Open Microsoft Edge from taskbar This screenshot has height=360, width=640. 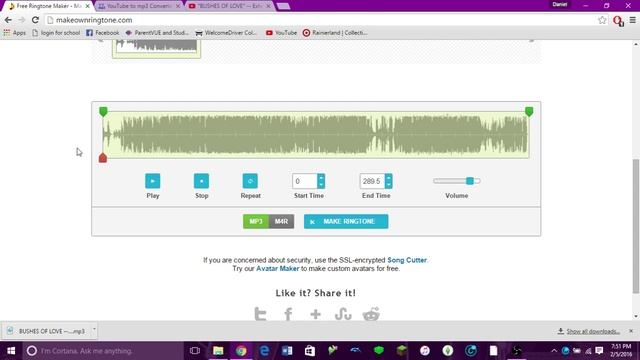coord(264,351)
